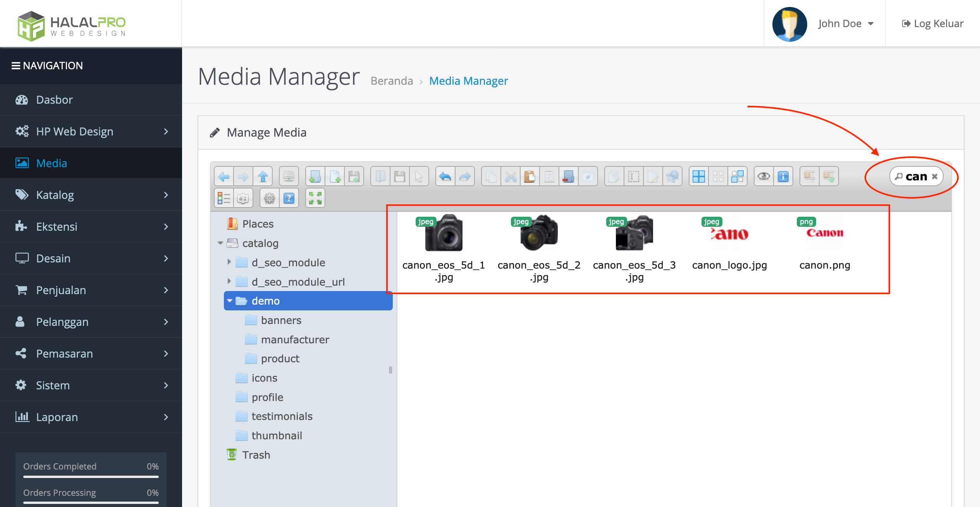Image resolution: width=980 pixels, height=507 pixels.
Task: Click the Delete item icon
Action: coord(569,177)
